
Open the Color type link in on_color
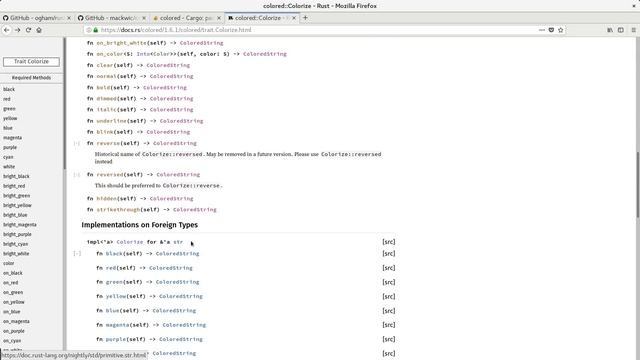tap(162, 54)
